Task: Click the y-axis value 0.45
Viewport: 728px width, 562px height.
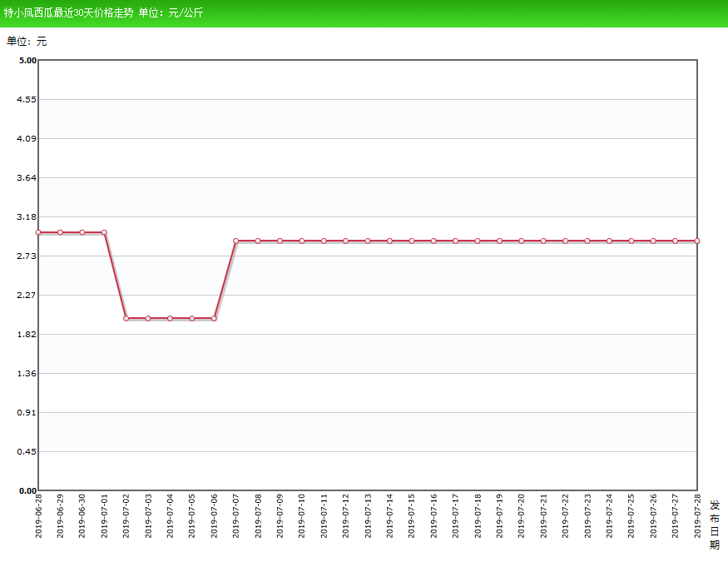Action: pos(27,451)
